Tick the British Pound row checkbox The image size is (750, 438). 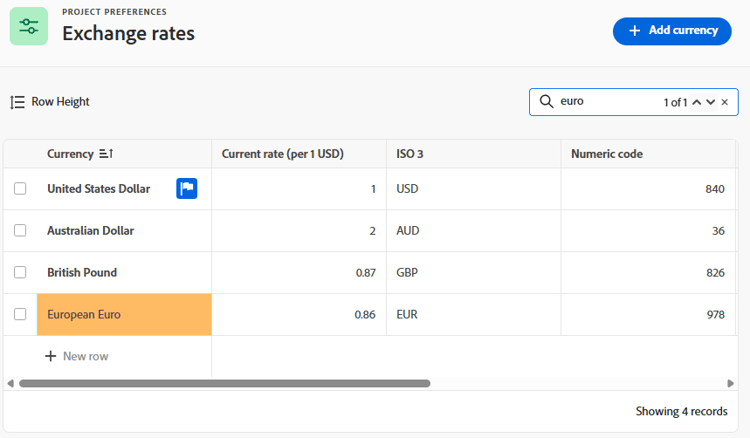click(20, 273)
